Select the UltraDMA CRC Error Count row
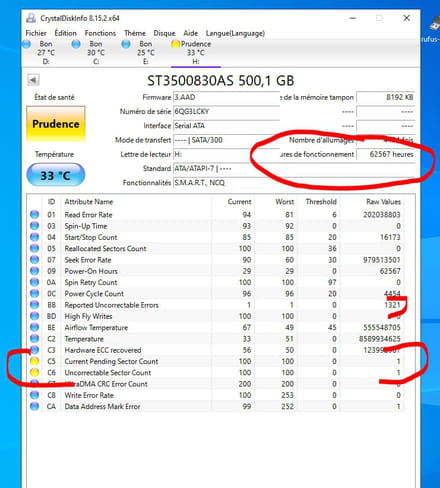440x488 pixels. [215, 384]
